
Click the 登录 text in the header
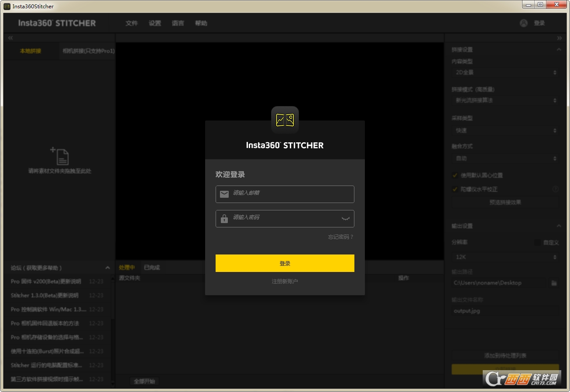[x=539, y=23]
